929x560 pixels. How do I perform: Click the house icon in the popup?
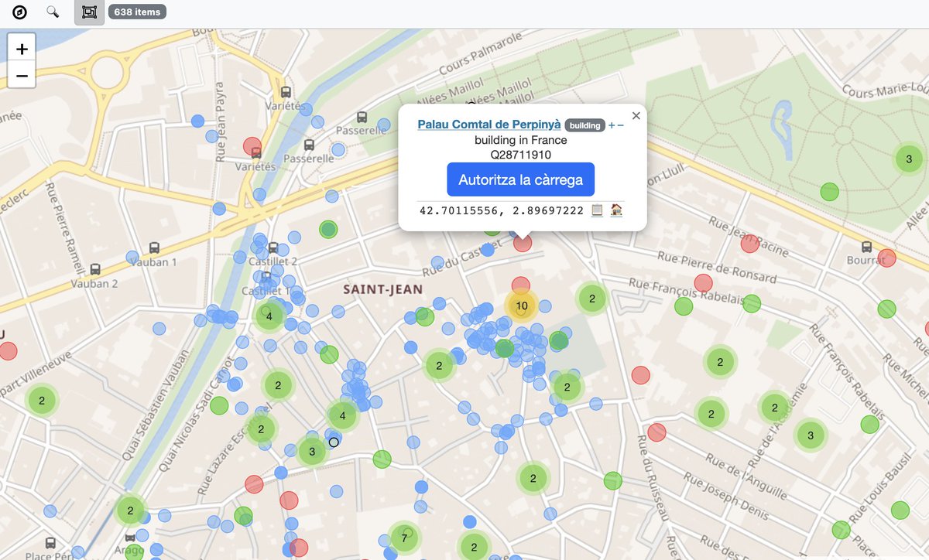point(616,210)
